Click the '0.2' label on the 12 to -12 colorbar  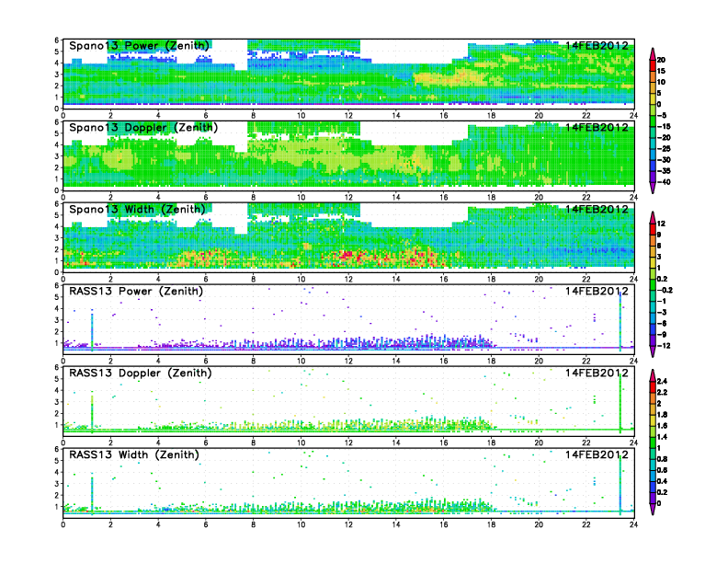tap(663, 279)
